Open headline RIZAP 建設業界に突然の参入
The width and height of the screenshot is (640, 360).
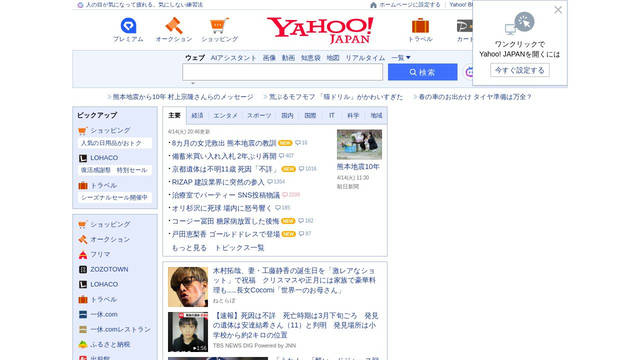point(218,182)
